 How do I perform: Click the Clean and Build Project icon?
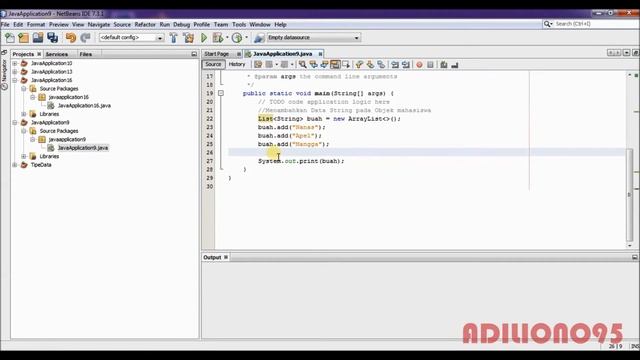(189, 38)
